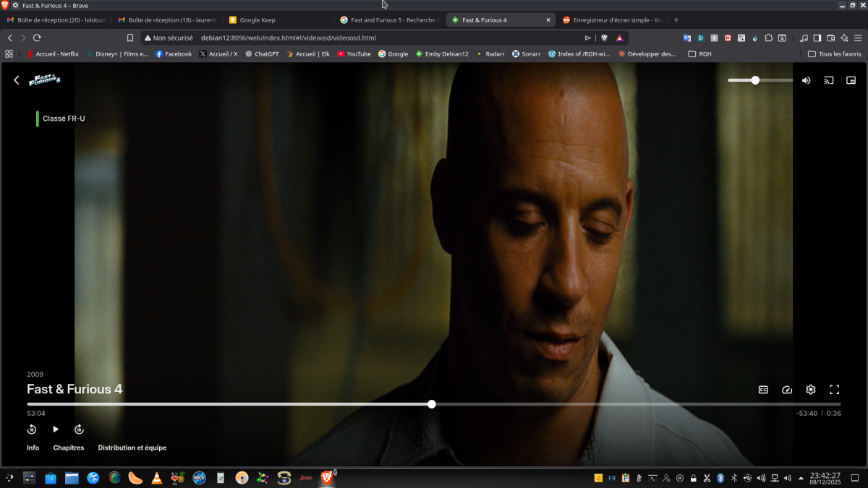Open the Emby Debian12 bookmark
This screenshot has height=488, width=868.
(x=442, y=53)
